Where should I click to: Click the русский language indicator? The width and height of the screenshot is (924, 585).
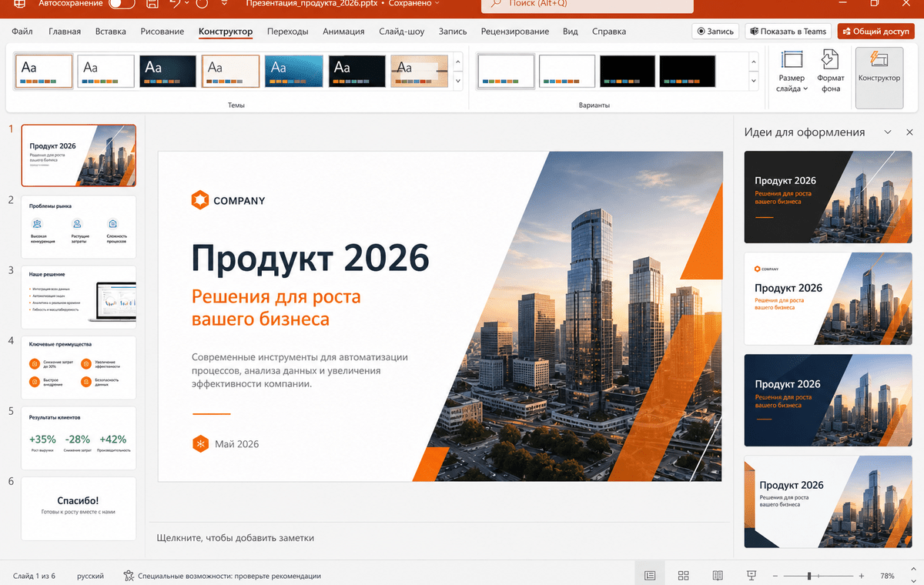click(90, 576)
